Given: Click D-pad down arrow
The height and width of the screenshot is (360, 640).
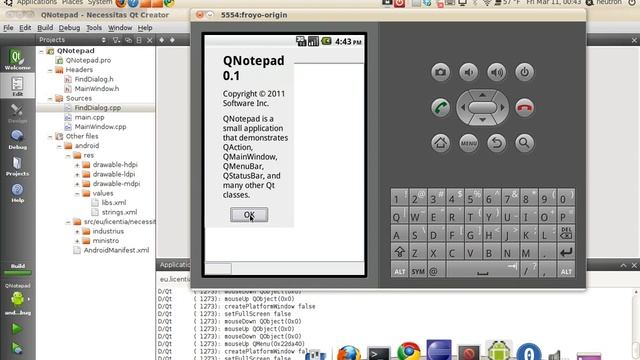Looking at the screenshot, I should pos(482,120).
